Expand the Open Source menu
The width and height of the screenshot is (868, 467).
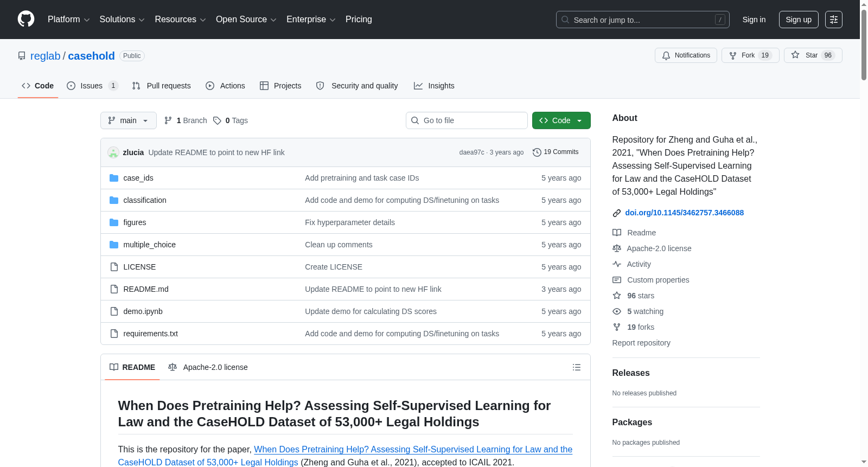click(246, 20)
